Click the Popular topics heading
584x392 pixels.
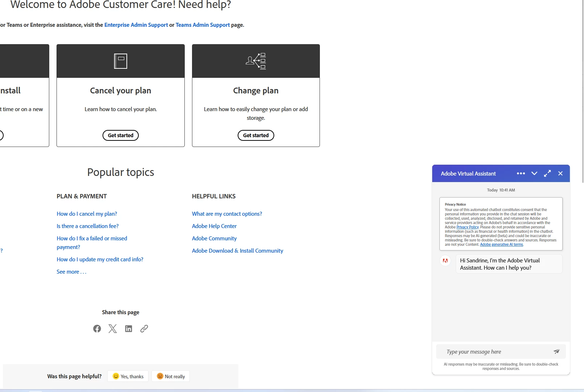tap(121, 172)
